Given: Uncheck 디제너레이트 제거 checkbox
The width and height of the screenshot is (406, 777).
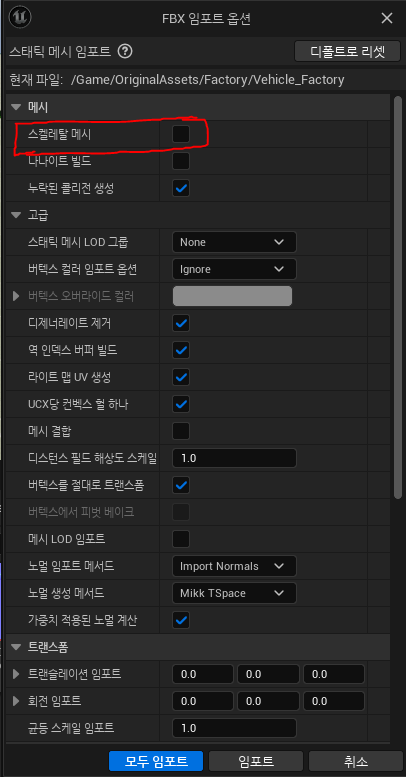Looking at the screenshot, I should [181, 324].
